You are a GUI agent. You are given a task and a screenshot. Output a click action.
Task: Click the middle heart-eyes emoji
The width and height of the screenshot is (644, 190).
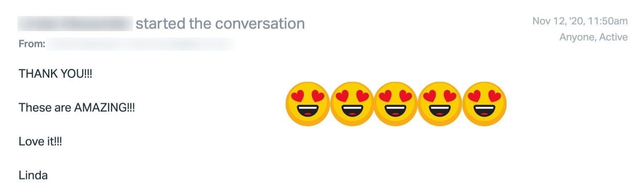coord(396,104)
